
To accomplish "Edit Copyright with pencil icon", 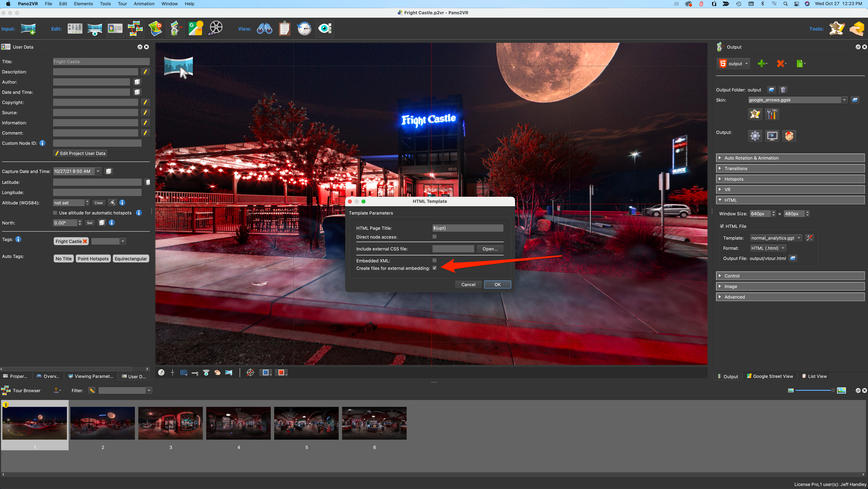I will click(145, 102).
